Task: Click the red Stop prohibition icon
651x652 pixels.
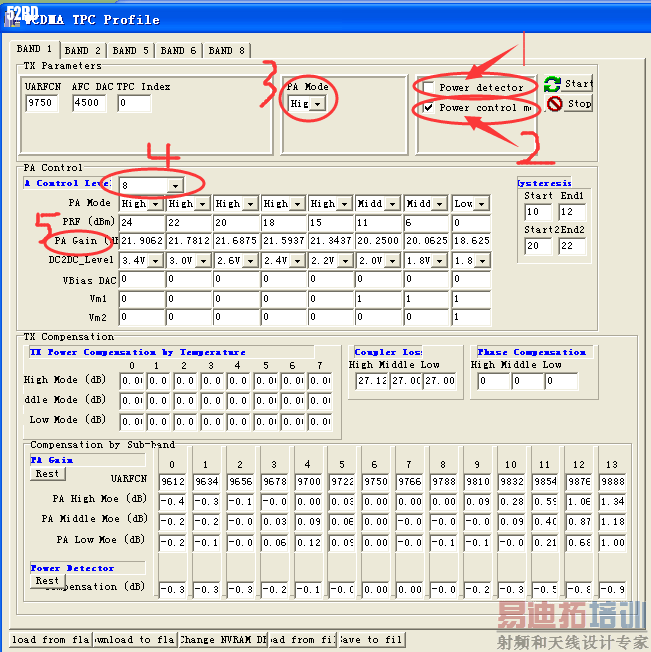Action: [x=555, y=104]
